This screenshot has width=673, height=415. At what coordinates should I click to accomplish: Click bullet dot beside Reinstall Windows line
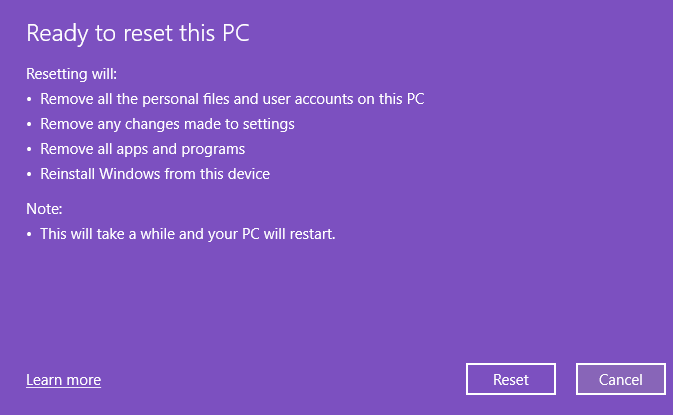point(29,175)
